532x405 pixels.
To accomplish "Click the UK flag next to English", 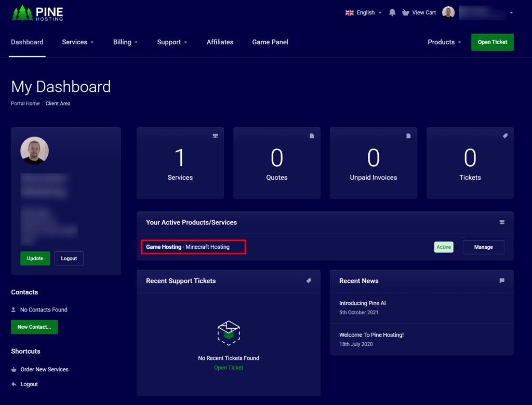I will (x=350, y=12).
